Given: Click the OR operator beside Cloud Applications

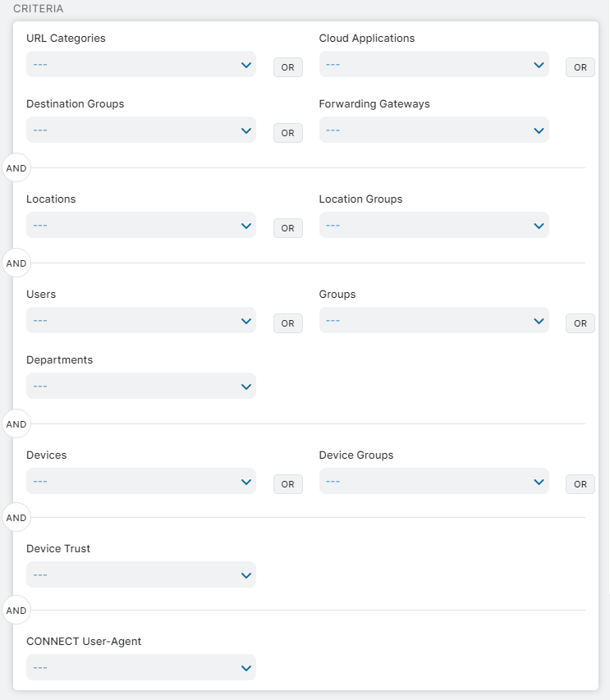Looking at the screenshot, I should pyautogui.click(x=580, y=67).
